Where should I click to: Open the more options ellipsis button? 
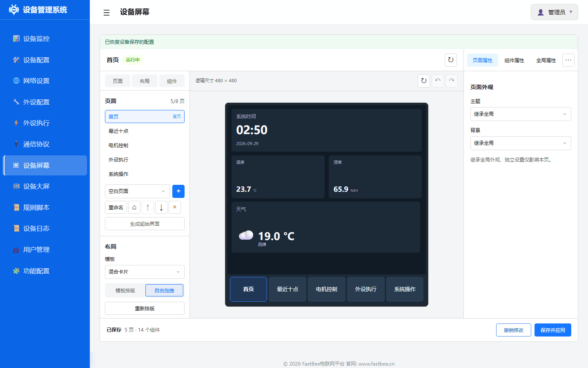click(x=568, y=60)
